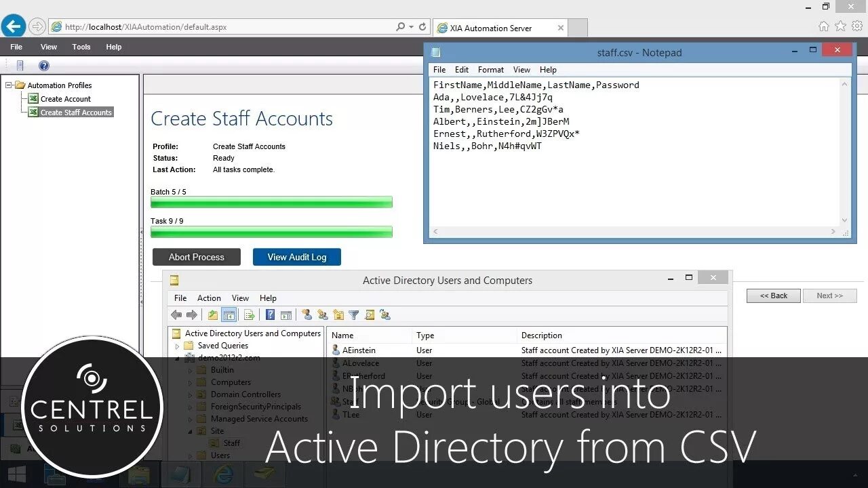Click the Help icon in Active Directory toolbar
Viewport: 868px width, 488px height.
click(270, 314)
